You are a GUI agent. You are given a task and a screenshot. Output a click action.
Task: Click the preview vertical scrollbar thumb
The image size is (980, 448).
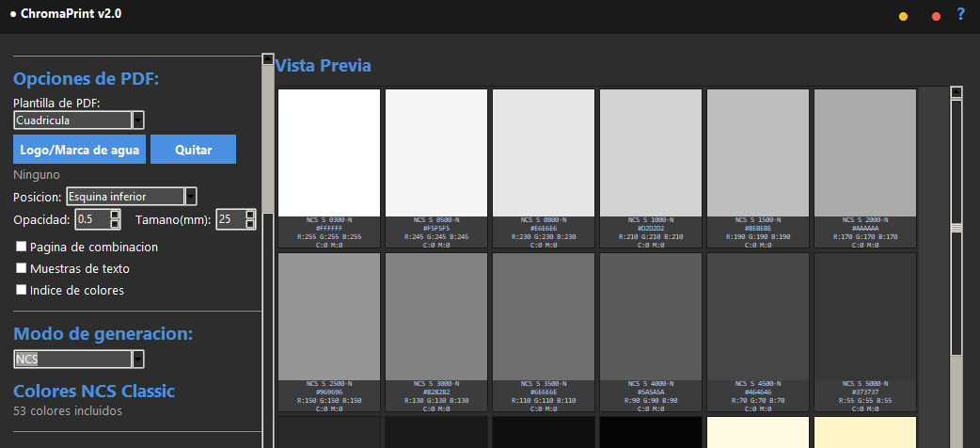tap(956, 229)
